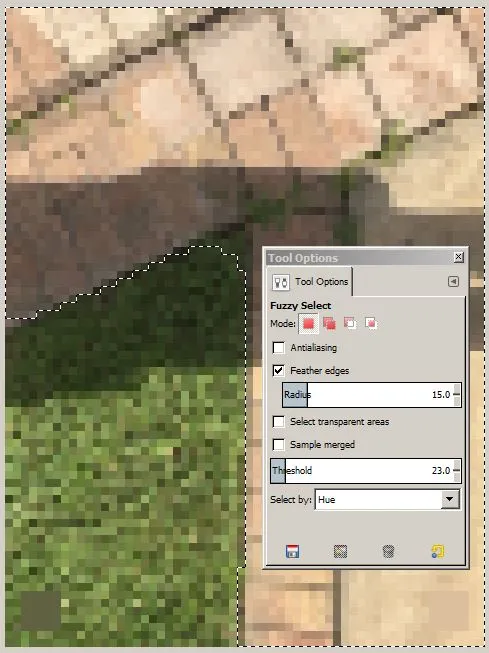489x653 pixels.
Task: Select Add to current selection mode
Action: pos(329,324)
